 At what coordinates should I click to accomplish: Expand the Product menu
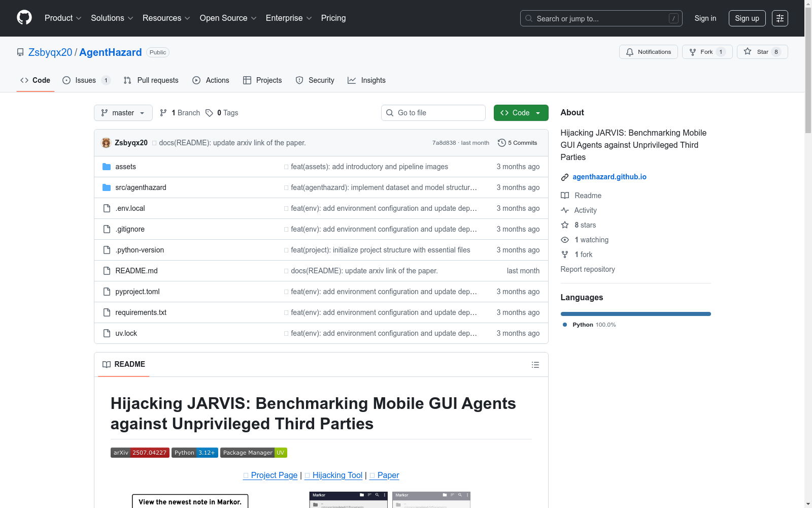point(63,18)
